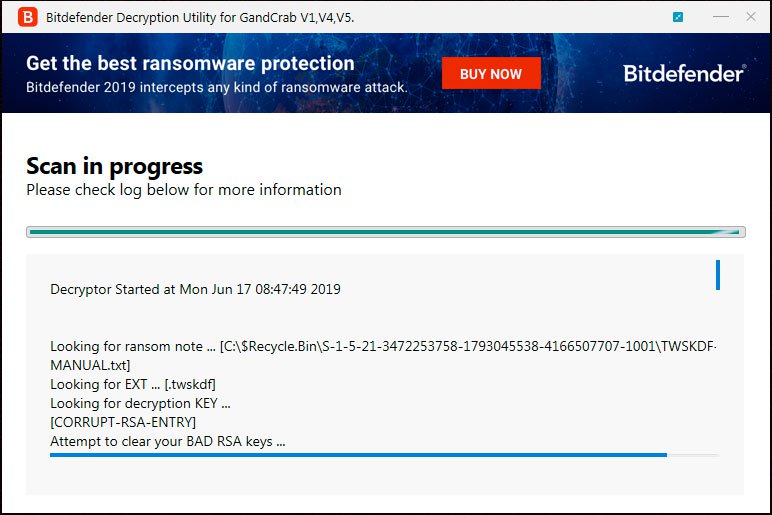The height and width of the screenshot is (515, 772).
Task: Select the 'Decryptor Started at Mon Jun 17' line
Action: (195, 289)
